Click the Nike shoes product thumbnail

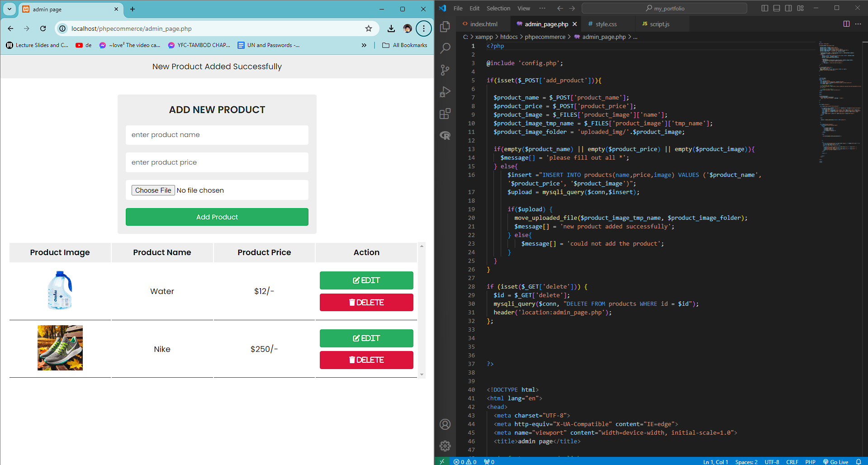point(60,348)
